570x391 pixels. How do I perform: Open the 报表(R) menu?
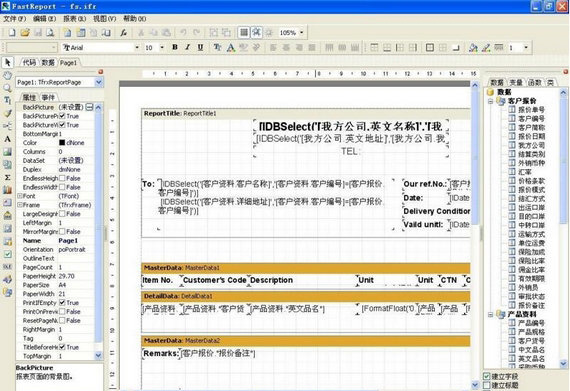[x=74, y=19]
